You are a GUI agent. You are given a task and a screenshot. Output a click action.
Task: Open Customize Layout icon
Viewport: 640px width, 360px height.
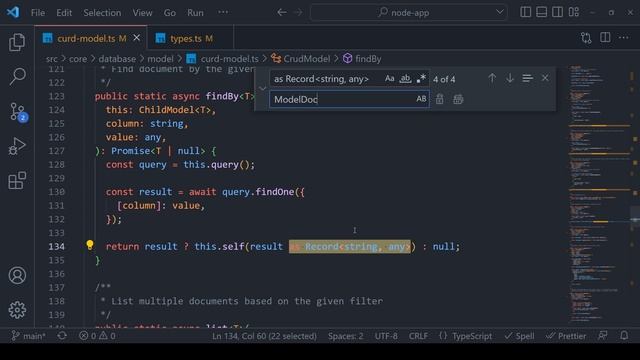[x=574, y=12]
